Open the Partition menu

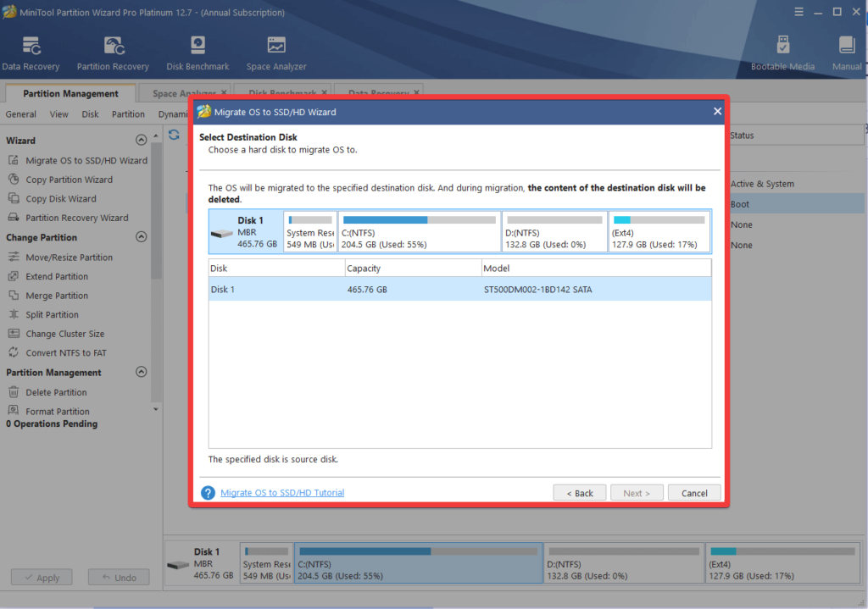click(x=128, y=114)
